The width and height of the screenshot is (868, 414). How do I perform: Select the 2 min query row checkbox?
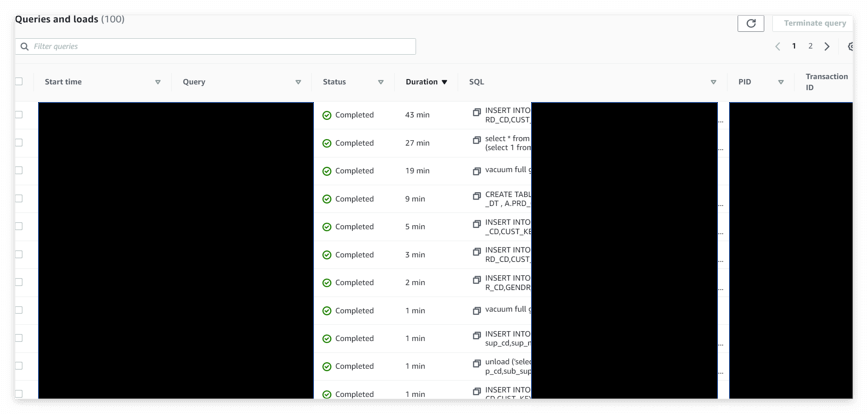point(19,282)
